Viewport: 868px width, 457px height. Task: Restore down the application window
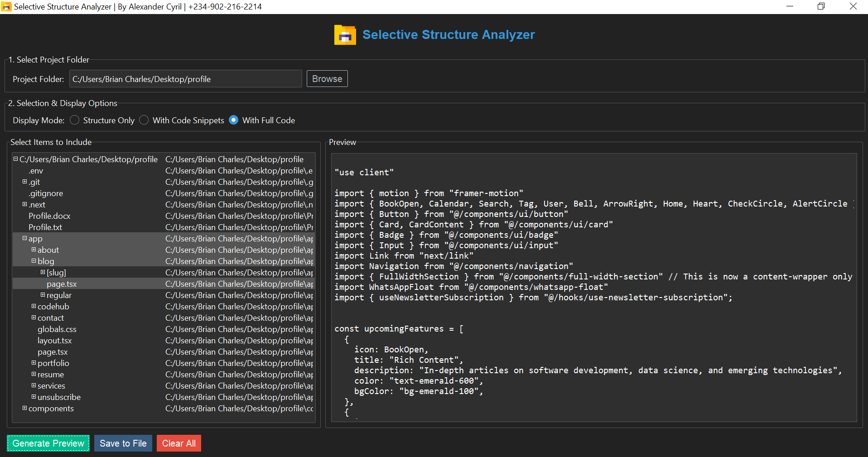(x=821, y=6)
